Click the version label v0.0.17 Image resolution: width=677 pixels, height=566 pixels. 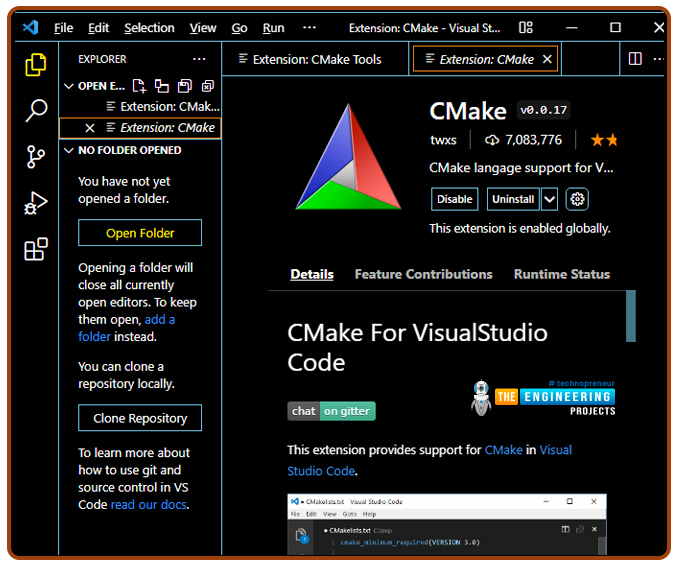click(544, 111)
